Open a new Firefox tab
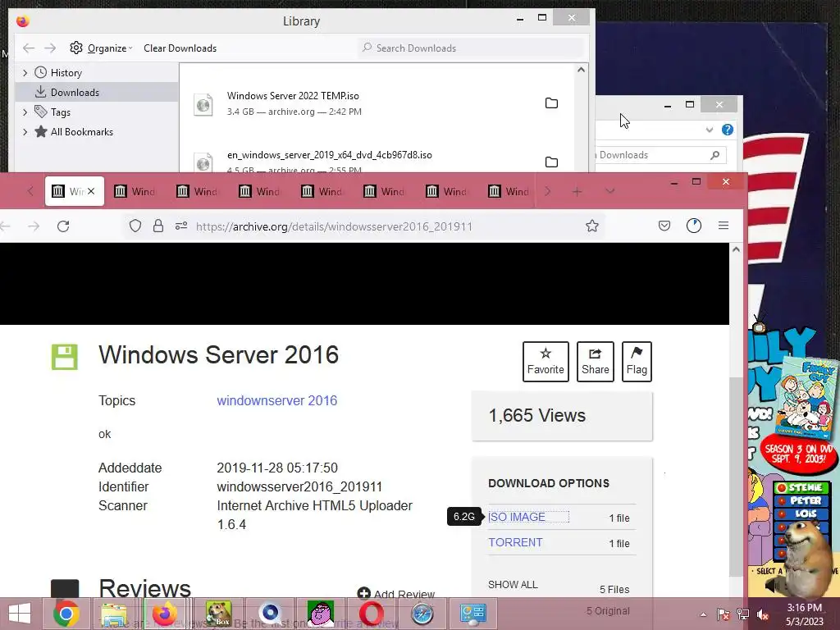 pos(577,191)
